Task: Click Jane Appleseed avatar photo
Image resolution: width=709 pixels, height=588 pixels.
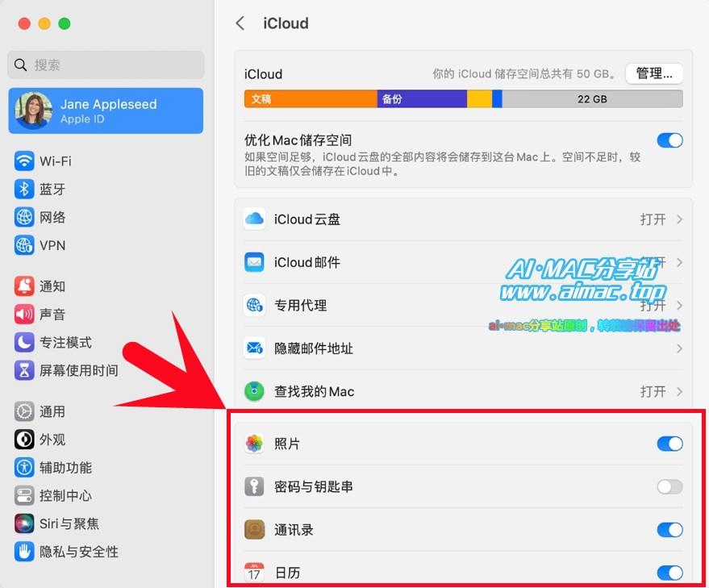Action: (x=33, y=111)
